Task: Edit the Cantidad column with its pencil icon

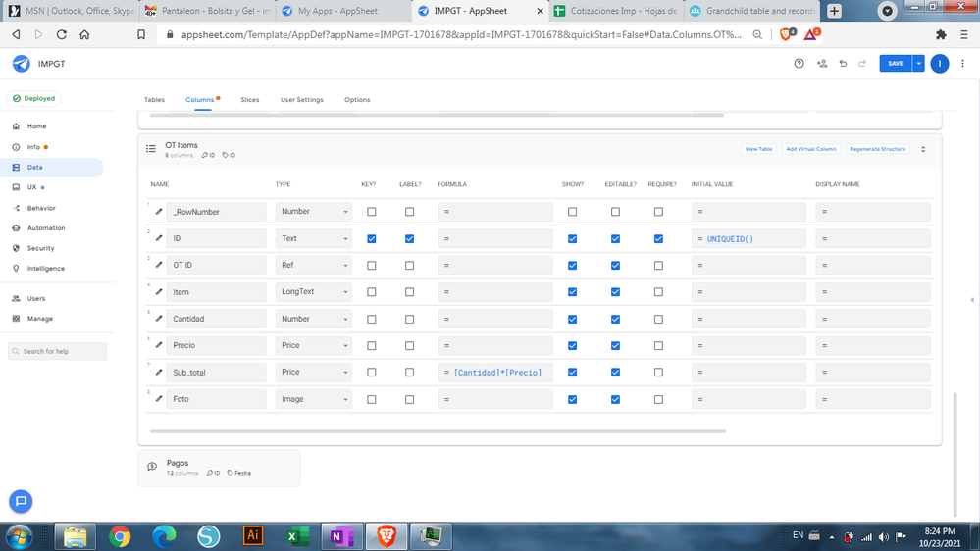Action: (x=159, y=319)
